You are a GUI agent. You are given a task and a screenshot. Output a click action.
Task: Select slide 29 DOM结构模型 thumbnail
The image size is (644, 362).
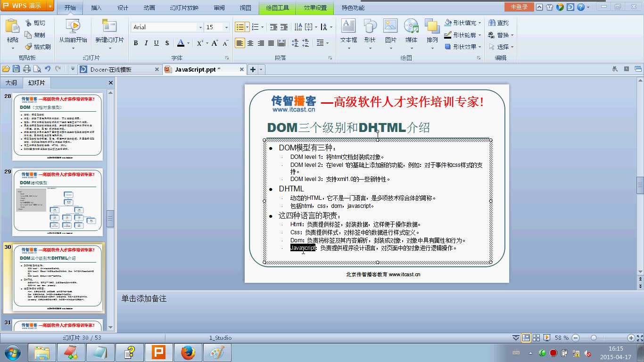(58, 202)
